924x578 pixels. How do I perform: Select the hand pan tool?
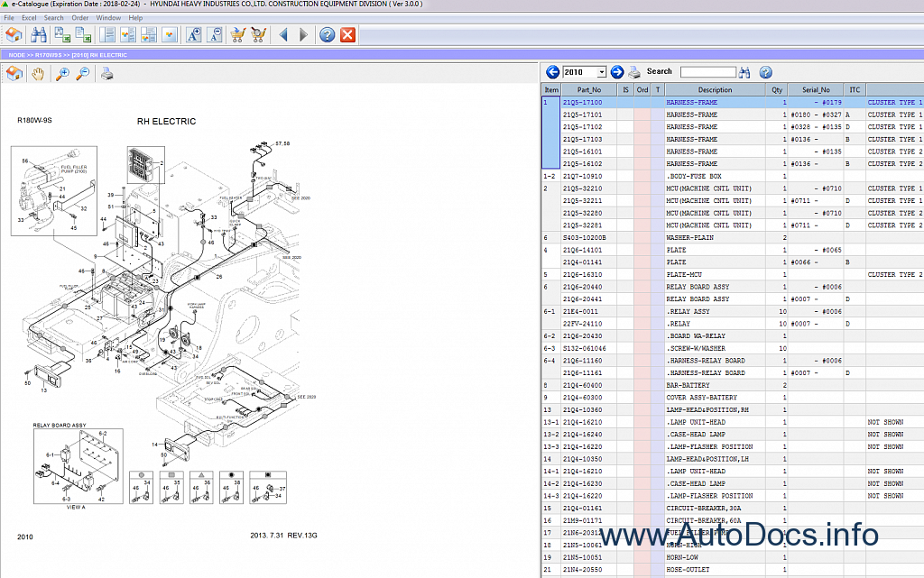click(x=38, y=74)
